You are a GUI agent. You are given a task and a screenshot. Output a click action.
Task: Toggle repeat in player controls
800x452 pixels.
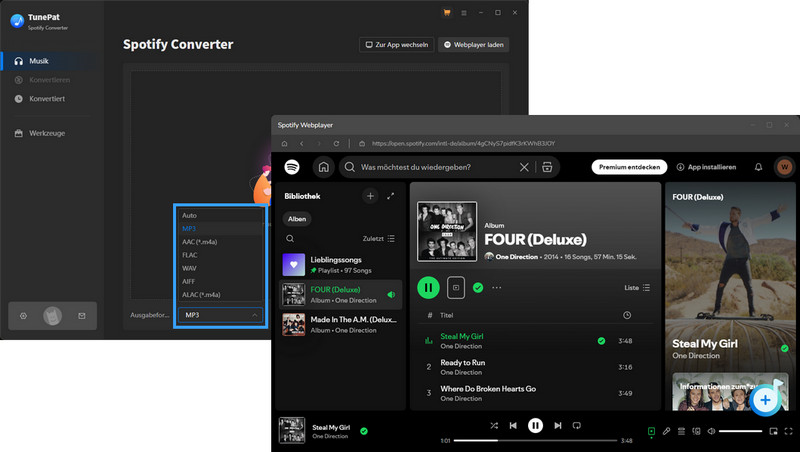pos(577,425)
